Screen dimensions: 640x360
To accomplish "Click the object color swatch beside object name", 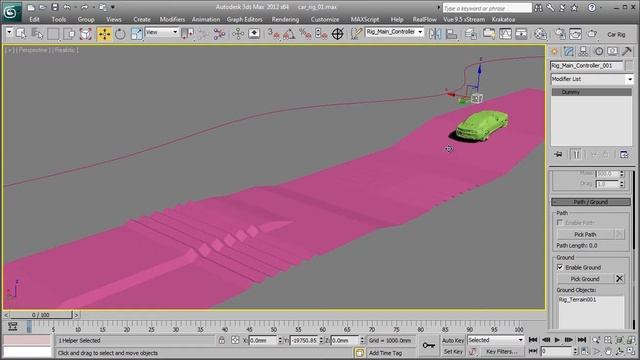I will point(629,66).
